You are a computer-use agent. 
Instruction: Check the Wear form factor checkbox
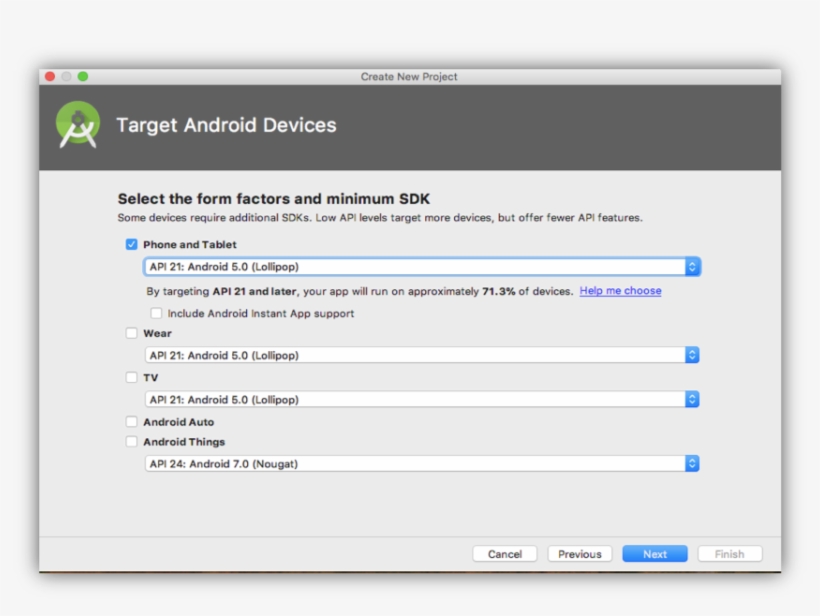coord(132,333)
